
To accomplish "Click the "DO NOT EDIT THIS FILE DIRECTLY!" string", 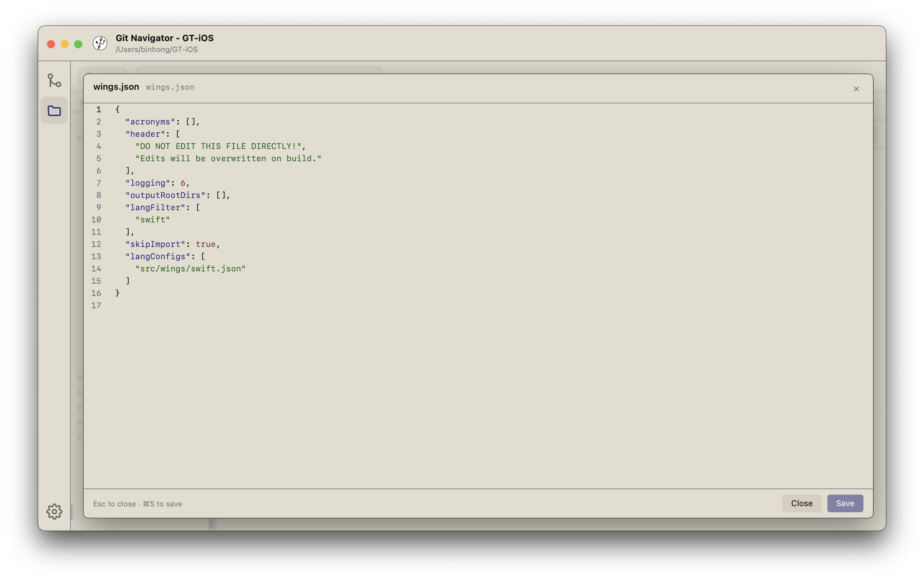I will click(x=218, y=146).
